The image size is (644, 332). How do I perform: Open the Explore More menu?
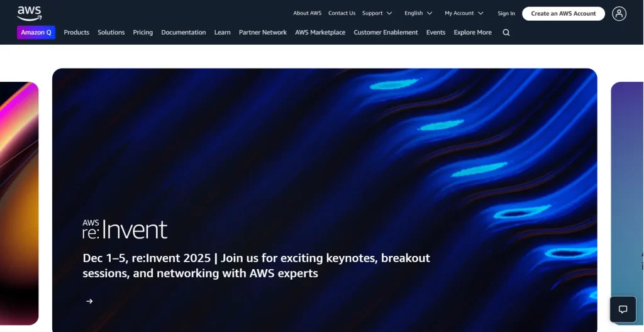[473, 33]
